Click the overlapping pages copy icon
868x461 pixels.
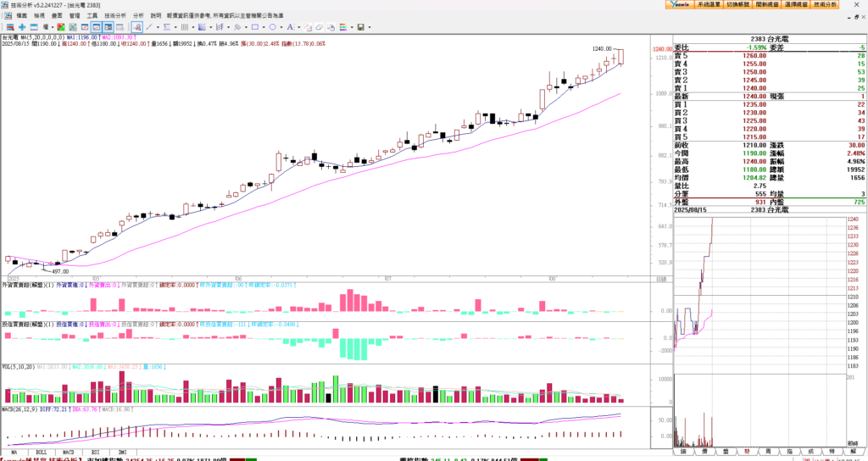tap(308, 26)
